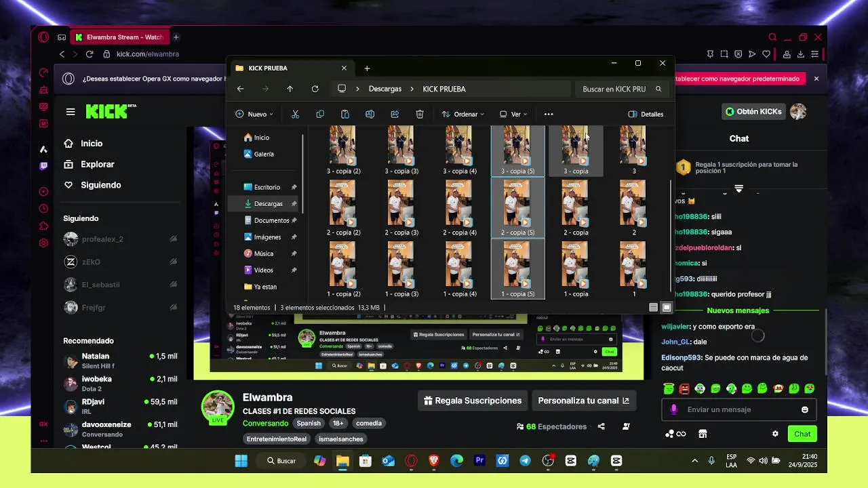The width and height of the screenshot is (868, 488).
Task: Toggle notifications for El_sebastii
Action: point(174,285)
